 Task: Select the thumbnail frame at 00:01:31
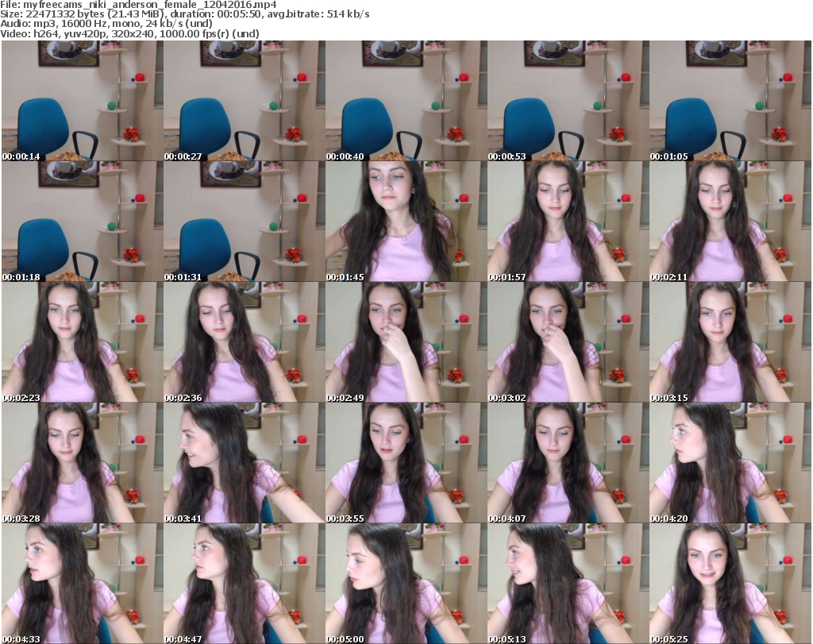[245, 222]
